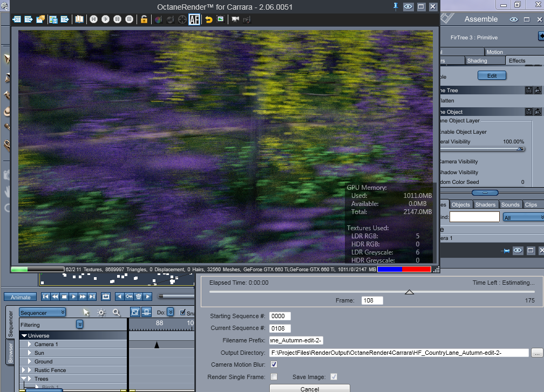544x392 pixels.
Task: Expand the Ground tree item
Action: point(30,361)
